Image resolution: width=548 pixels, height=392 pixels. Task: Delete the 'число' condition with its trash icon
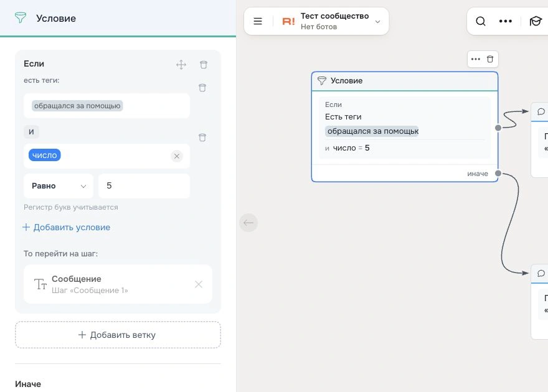[x=202, y=138]
